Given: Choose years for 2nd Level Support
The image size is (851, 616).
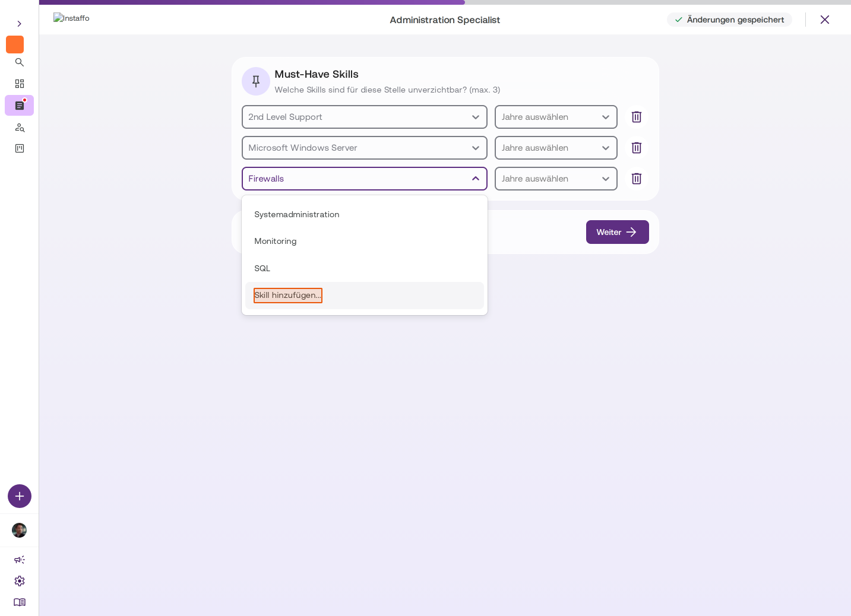Looking at the screenshot, I should pos(556,117).
